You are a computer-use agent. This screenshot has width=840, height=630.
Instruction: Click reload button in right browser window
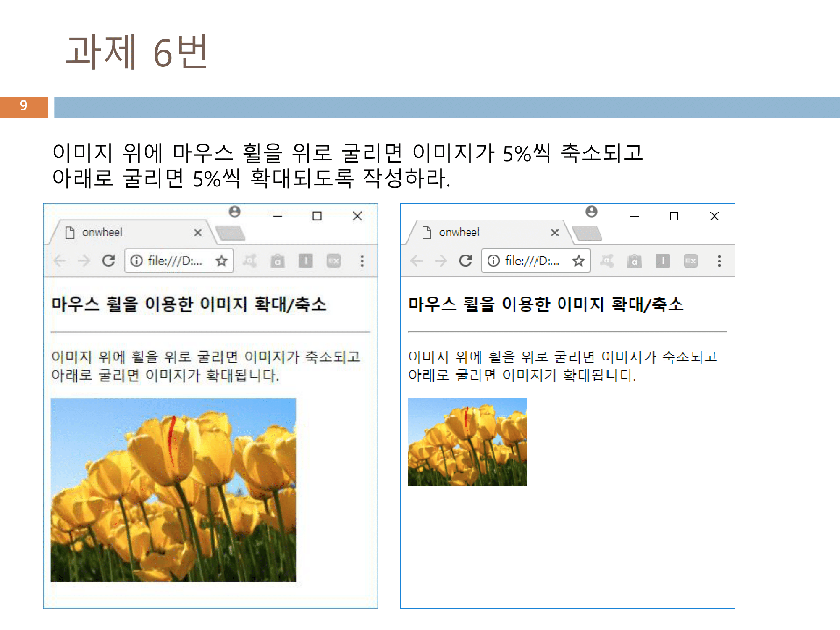[466, 261]
